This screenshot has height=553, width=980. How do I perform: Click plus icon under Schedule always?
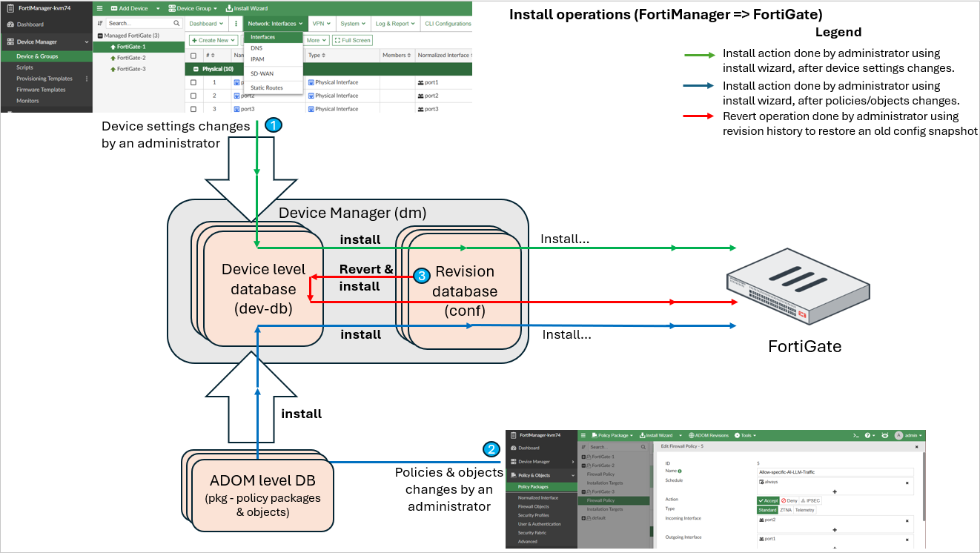835,491
